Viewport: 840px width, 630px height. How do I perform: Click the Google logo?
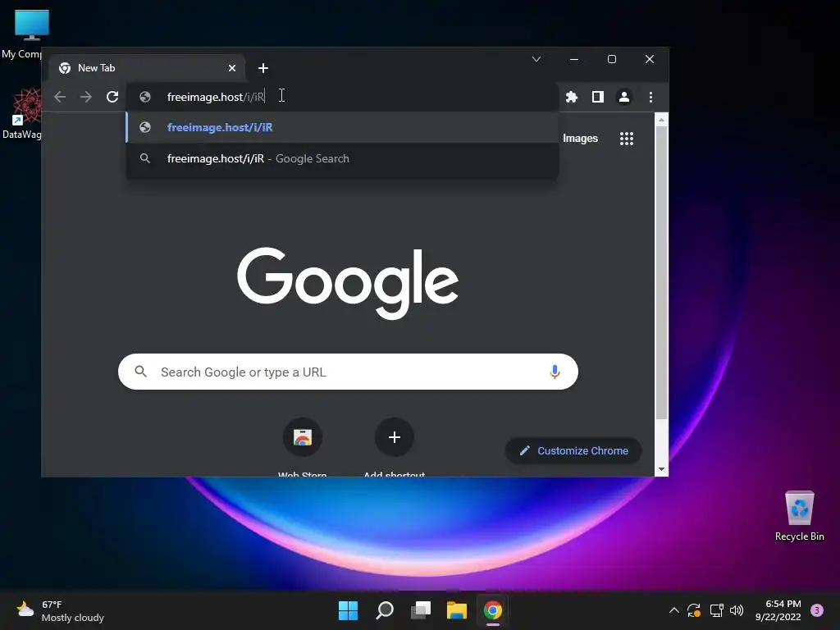click(348, 283)
